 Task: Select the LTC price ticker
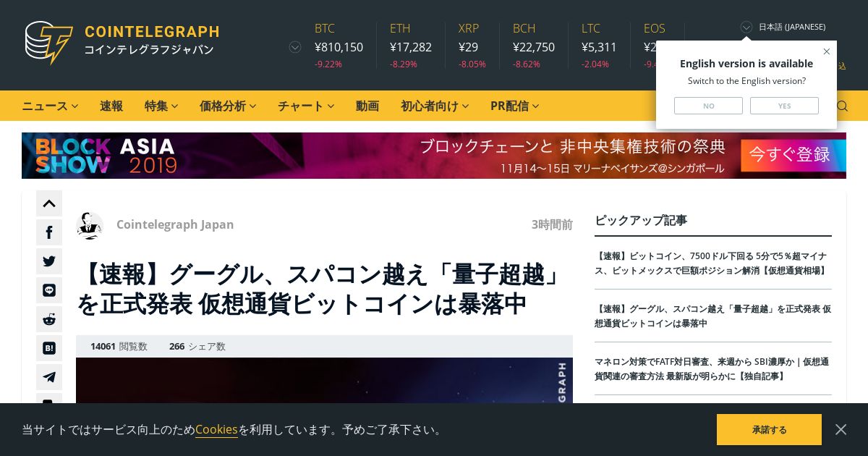599,45
